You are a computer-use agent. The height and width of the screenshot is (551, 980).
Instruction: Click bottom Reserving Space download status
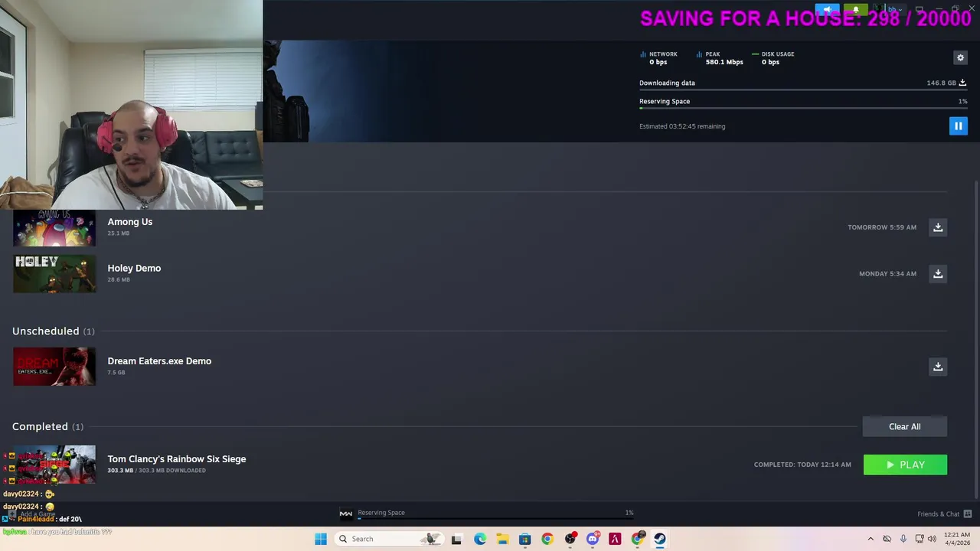[486, 514]
